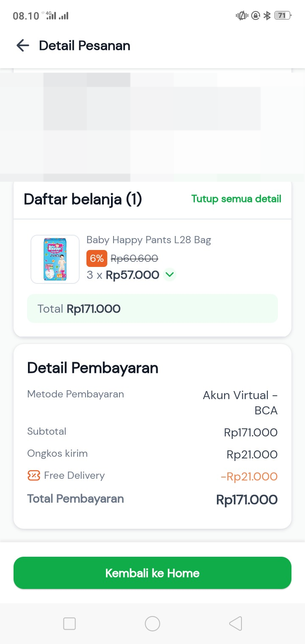Tap the Akun Virtual - BCA payment method

coord(240,402)
